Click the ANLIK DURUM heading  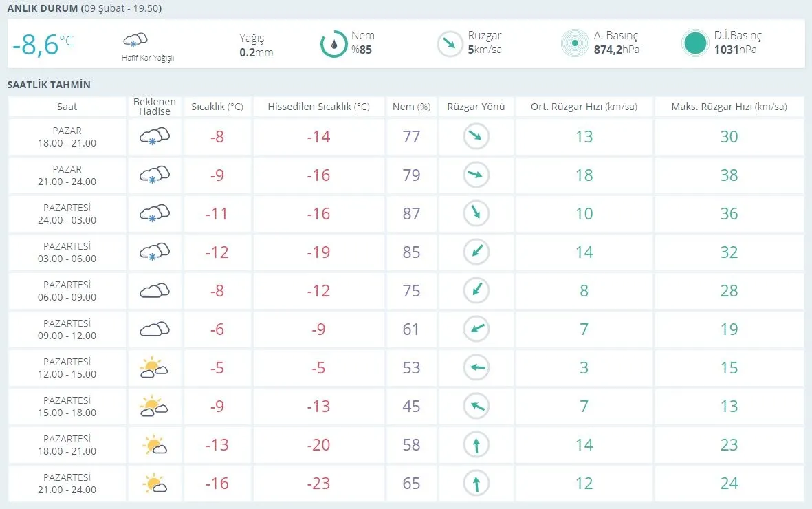click(x=41, y=9)
